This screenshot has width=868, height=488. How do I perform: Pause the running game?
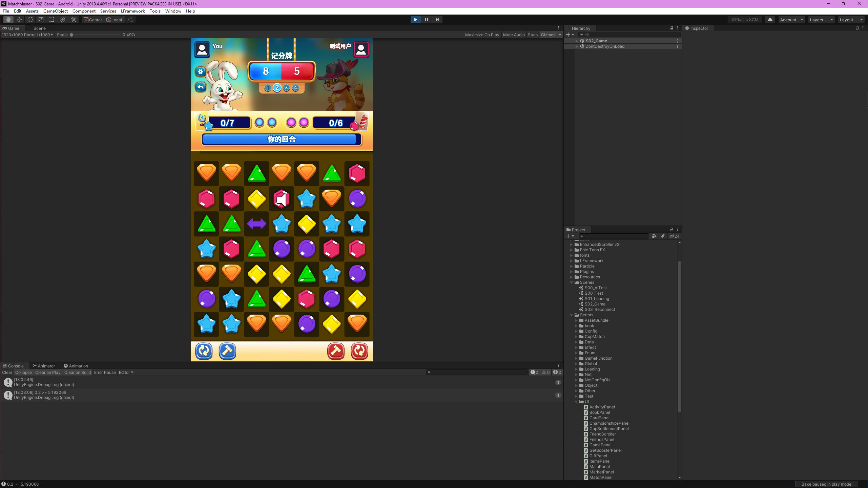[426, 20]
